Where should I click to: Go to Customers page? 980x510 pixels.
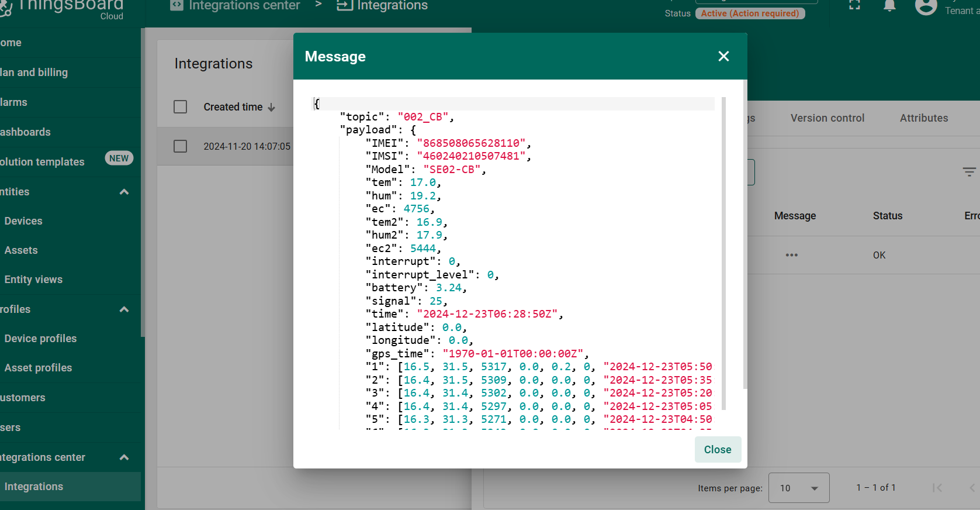tap(70, 398)
